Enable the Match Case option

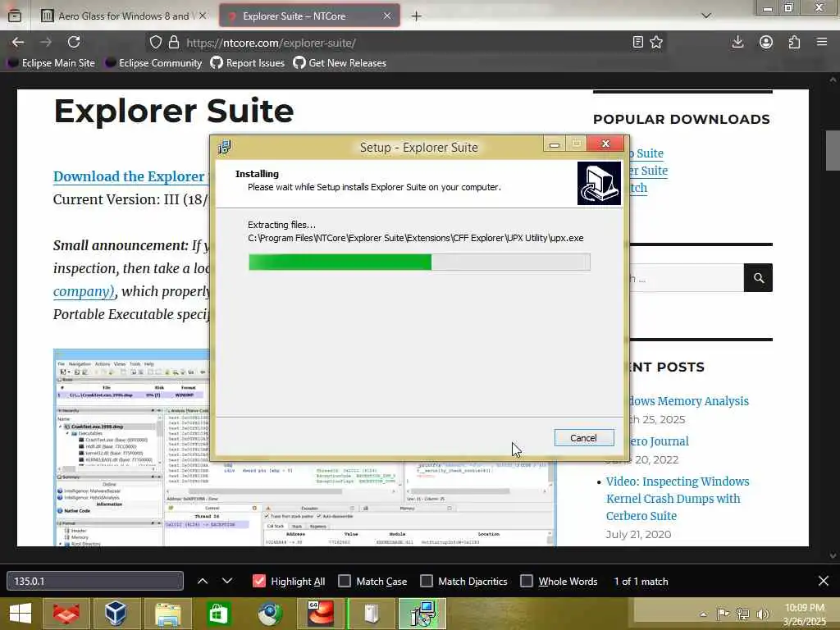(x=345, y=582)
